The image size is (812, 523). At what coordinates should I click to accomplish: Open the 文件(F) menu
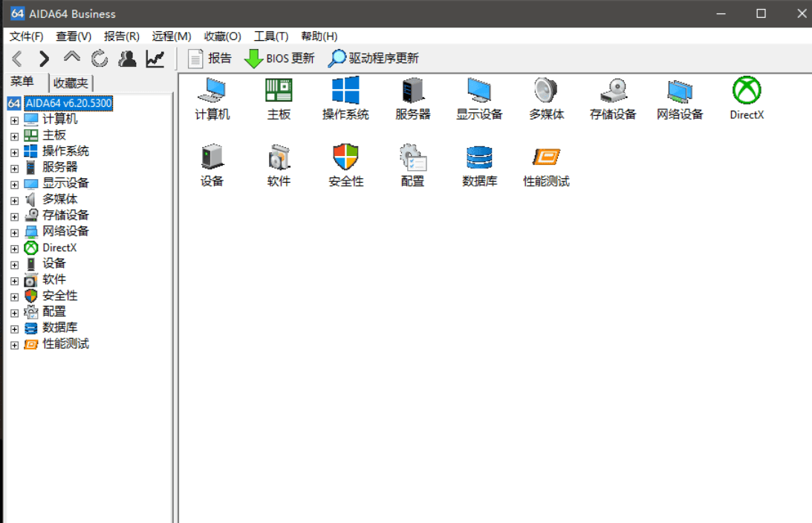(x=27, y=36)
